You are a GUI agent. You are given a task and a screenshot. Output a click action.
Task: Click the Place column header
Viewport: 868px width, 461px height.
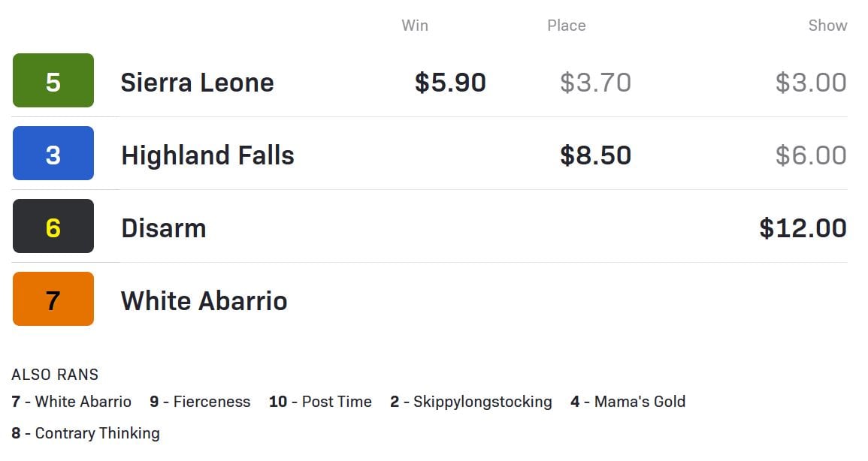pos(567,26)
